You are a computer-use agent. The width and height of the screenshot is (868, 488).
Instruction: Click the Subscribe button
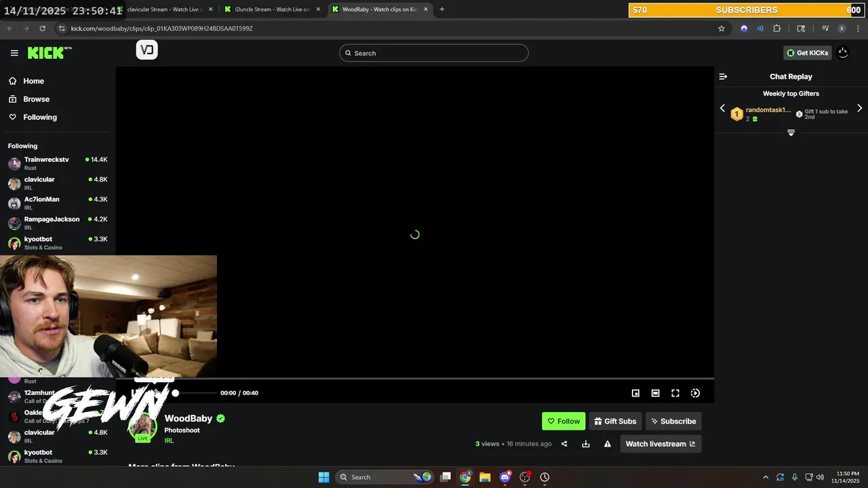673,421
